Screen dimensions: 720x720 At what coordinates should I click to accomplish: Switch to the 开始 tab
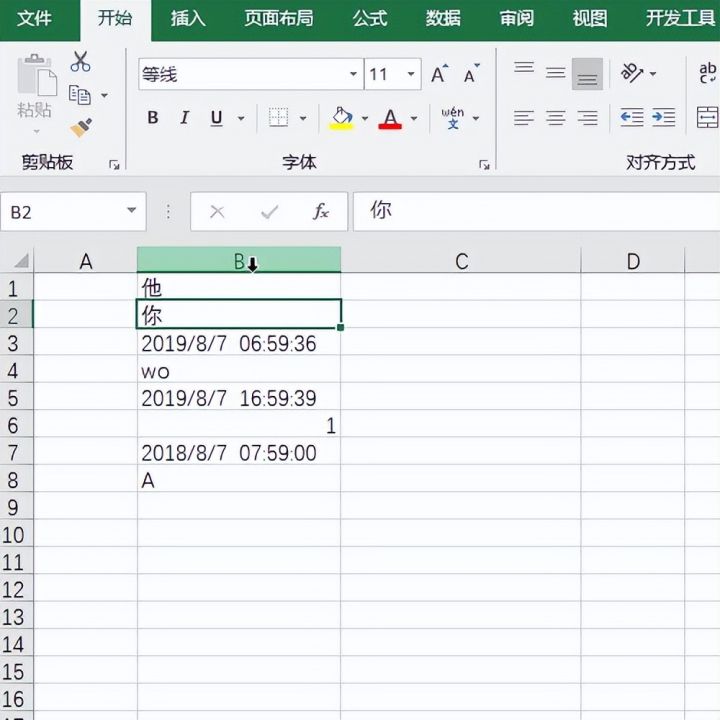115,18
